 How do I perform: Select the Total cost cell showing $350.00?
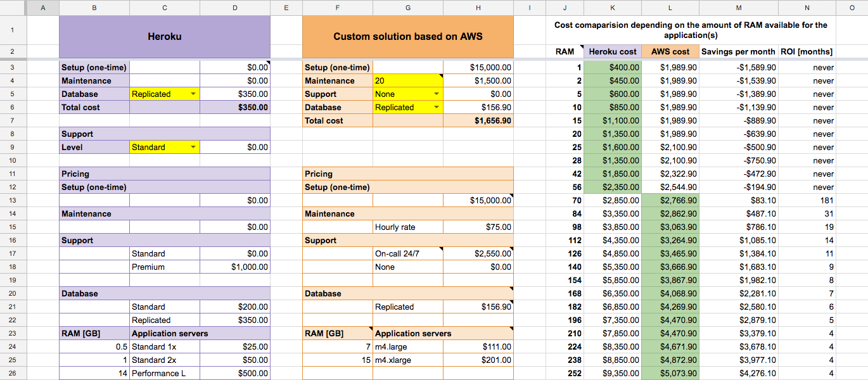click(x=234, y=107)
